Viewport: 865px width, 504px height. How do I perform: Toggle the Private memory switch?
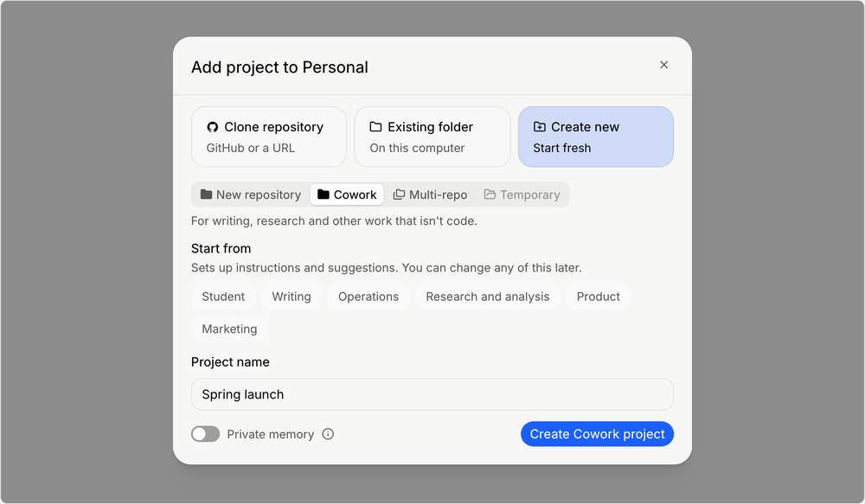coord(205,434)
